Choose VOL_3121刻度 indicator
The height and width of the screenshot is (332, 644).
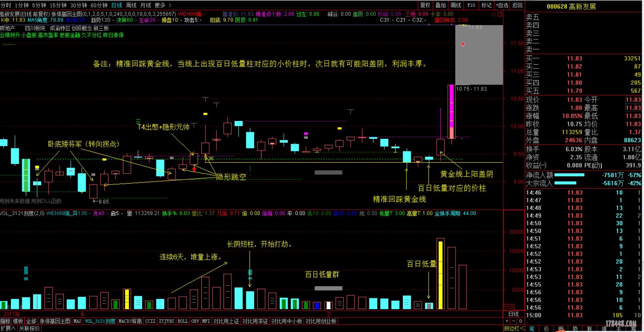click(x=100, y=321)
